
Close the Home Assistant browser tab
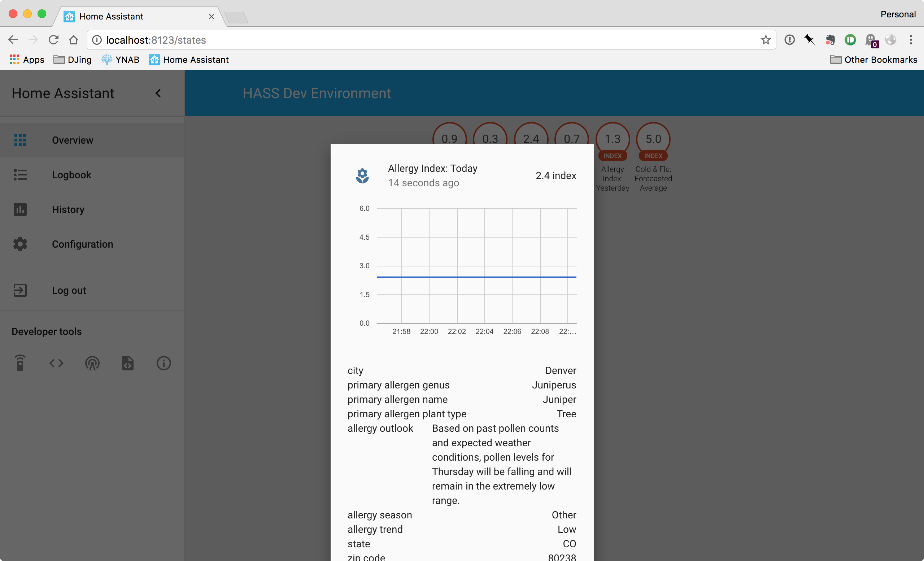(212, 17)
